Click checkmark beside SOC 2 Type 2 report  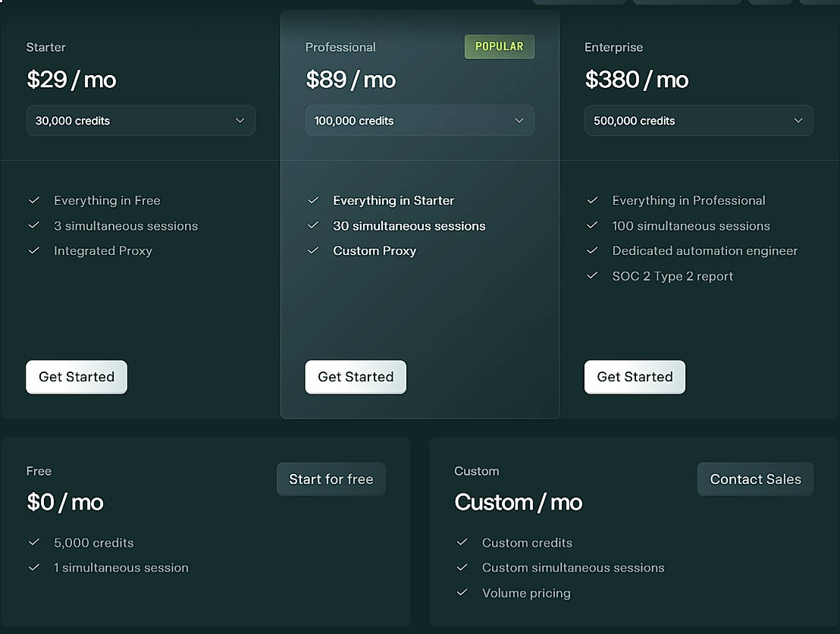tap(592, 275)
